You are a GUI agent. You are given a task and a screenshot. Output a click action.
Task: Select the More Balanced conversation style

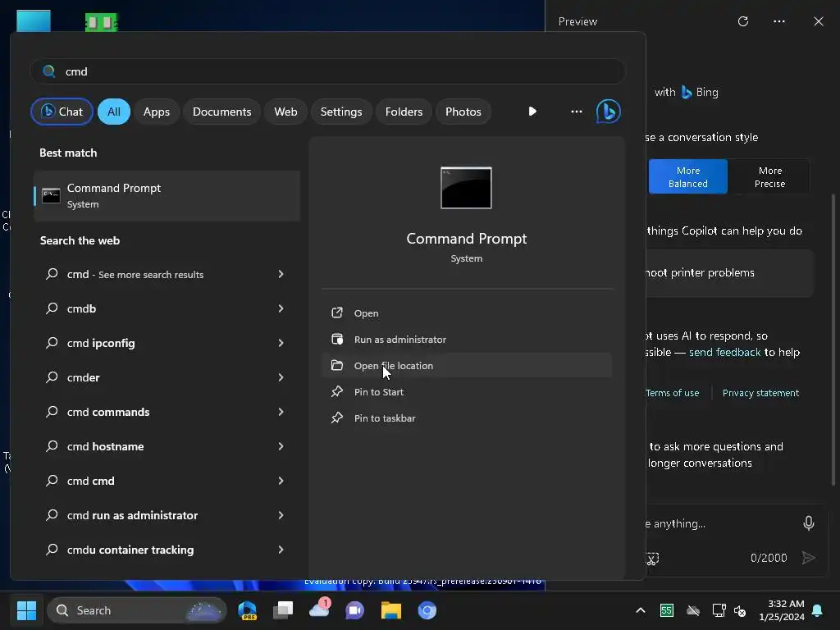(x=688, y=177)
